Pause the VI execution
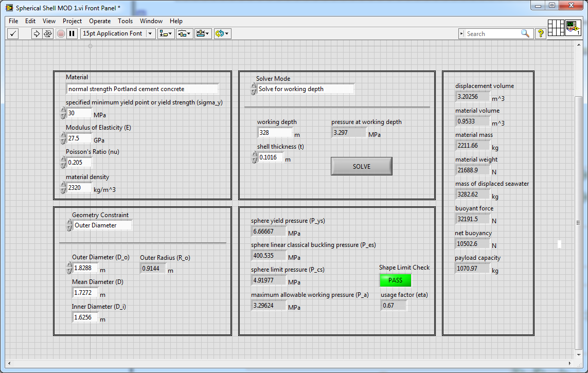The width and height of the screenshot is (588, 373). pos(72,34)
